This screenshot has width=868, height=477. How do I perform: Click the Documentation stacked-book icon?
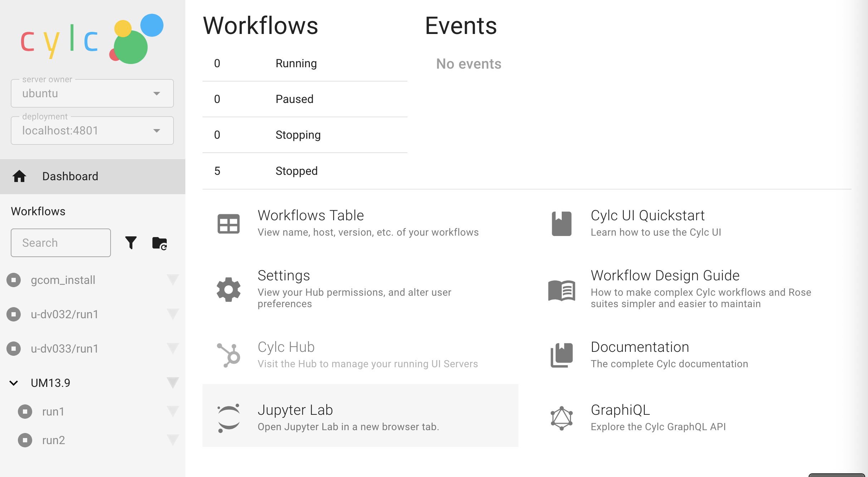pyautogui.click(x=561, y=355)
